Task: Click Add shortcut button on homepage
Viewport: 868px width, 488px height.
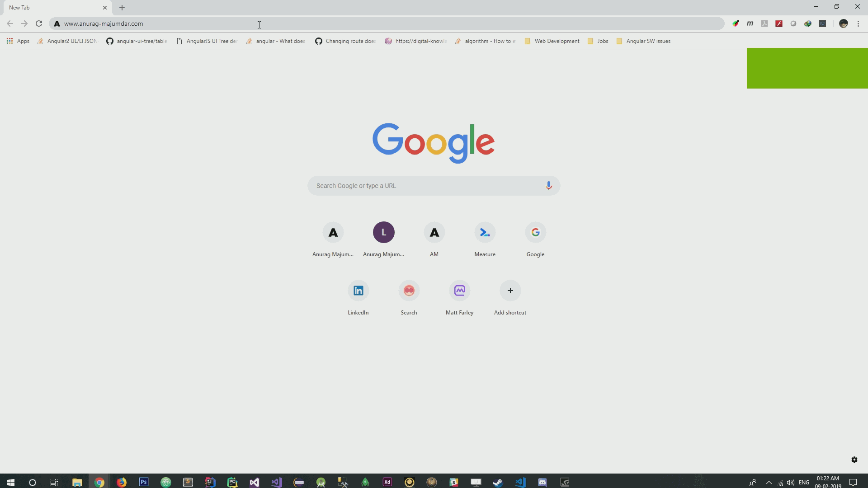Action: (x=509, y=290)
